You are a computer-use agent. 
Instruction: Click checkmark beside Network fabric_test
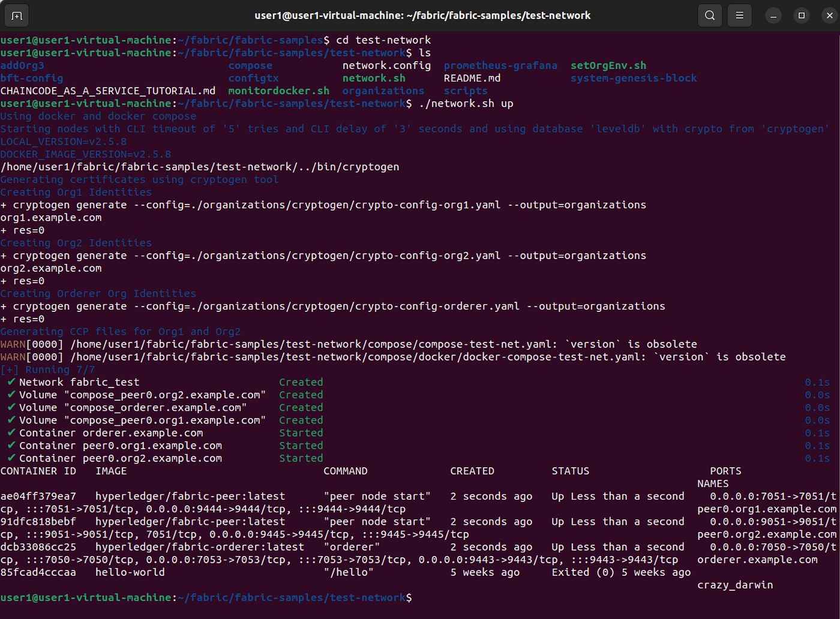(x=11, y=382)
